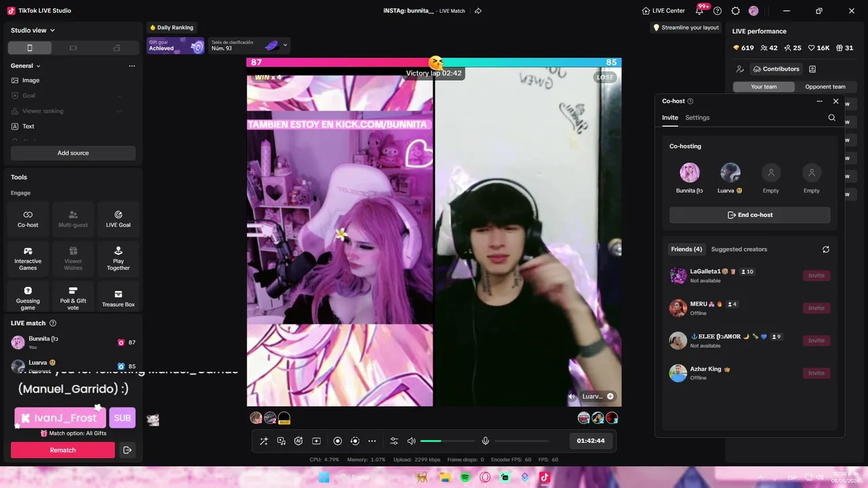Click the add scene screen icon
Screen dimensions: 868x488
click(316, 441)
